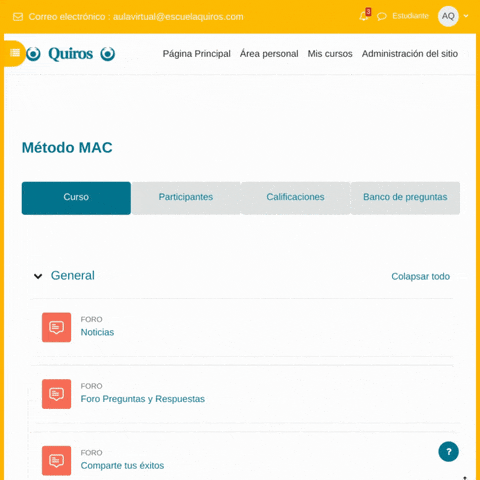Go to Página Principal menu item

point(197,54)
